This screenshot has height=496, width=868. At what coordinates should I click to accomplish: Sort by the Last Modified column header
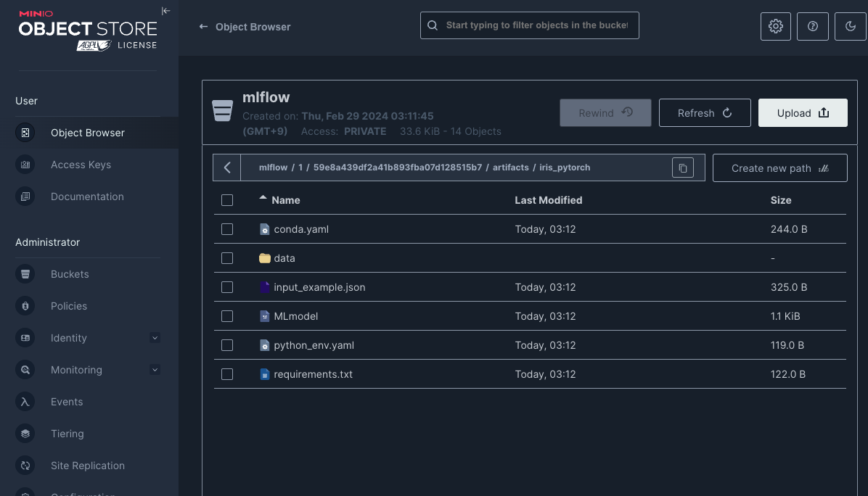tap(548, 200)
